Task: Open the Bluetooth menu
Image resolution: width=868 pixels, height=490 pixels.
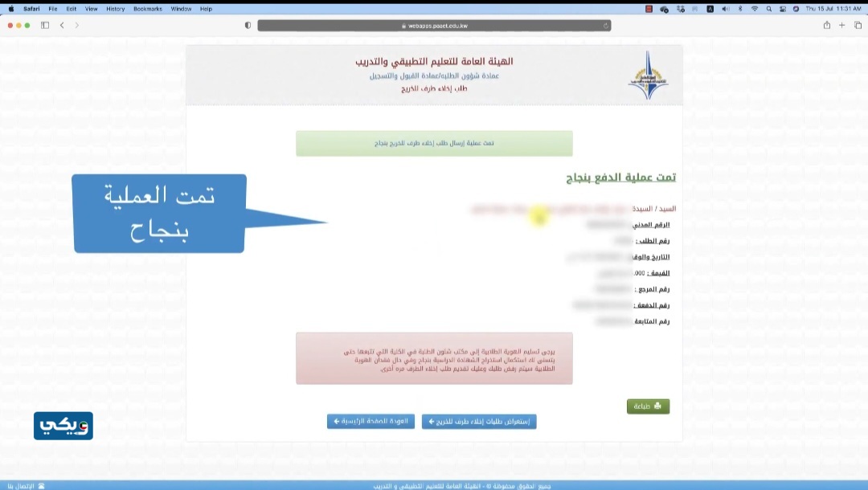Action: pos(740,9)
